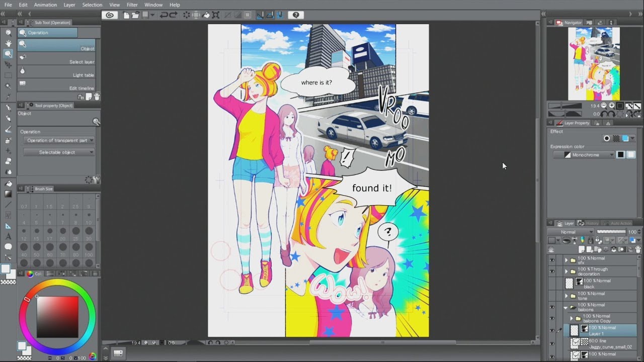Screen dimensions: 644x362
Task: Open Operation of transparent part dropdown
Action: point(59,140)
